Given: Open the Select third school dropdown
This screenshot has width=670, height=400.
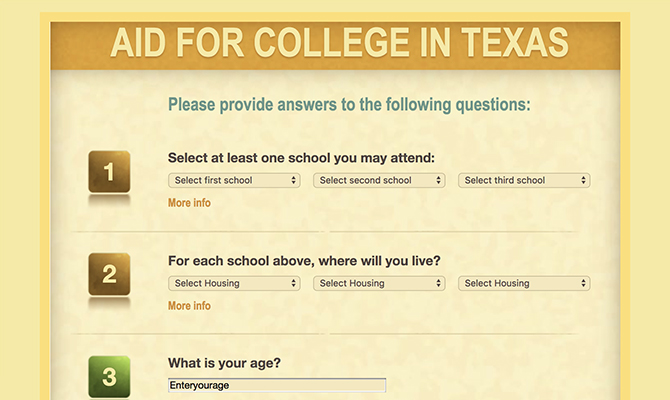Looking at the screenshot, I should click(x=524, y=181).
